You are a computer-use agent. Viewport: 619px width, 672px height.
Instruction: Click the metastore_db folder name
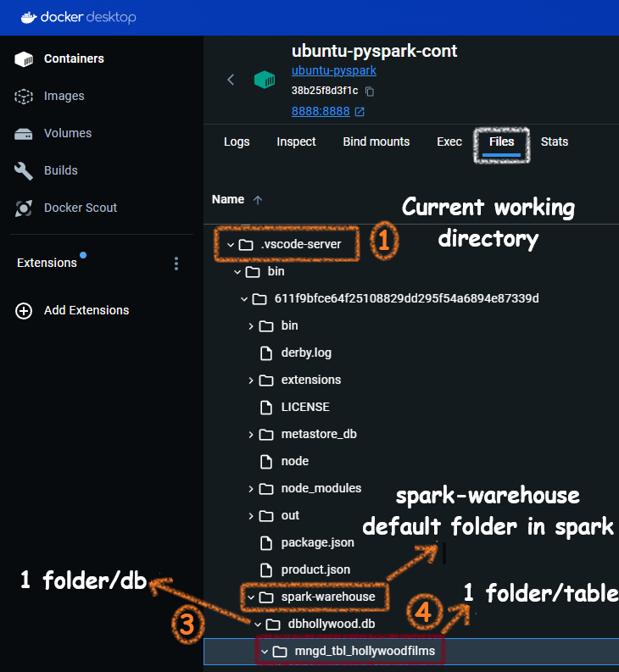point(319,434)
